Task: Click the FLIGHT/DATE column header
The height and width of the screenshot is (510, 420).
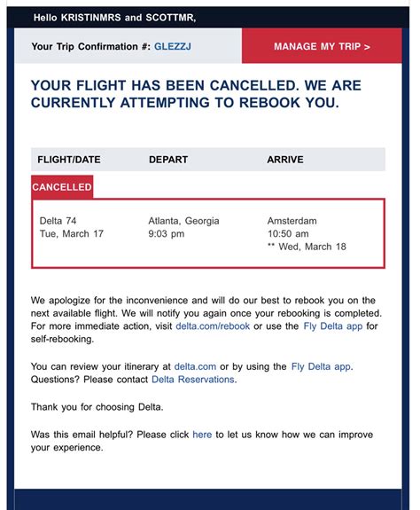Action: (x=69, y=160)
